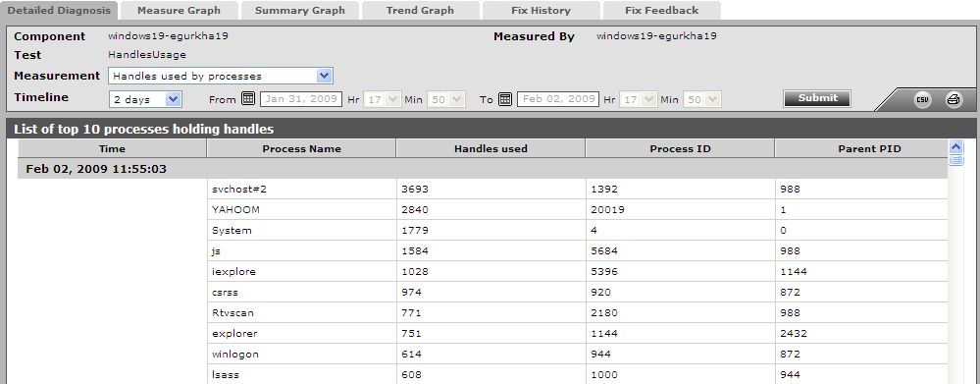Click the parent PID cell for iexplore

click(x=862, y=271)
